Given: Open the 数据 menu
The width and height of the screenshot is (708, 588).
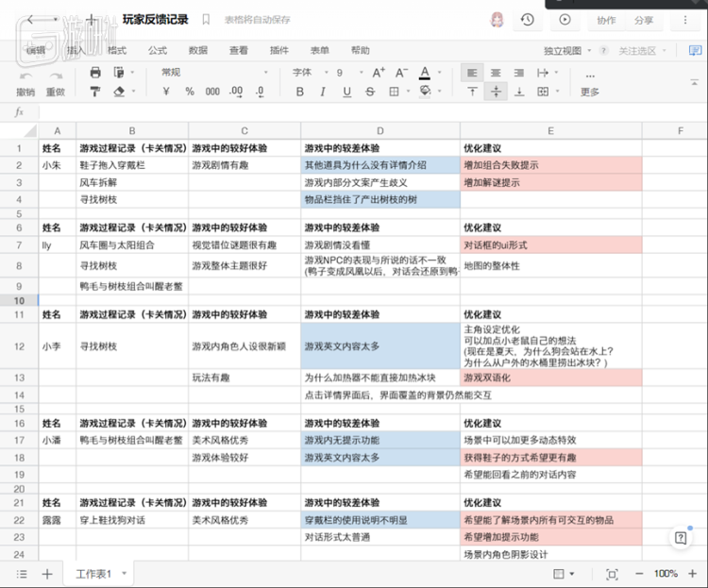Looking at the screenshot, I should pos(198,50).
